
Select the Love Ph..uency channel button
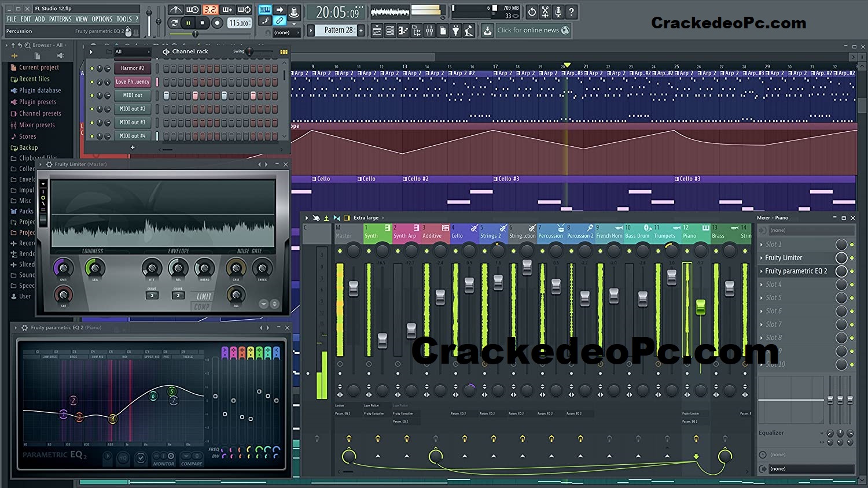pyautogui.click(x=133, y=82)
